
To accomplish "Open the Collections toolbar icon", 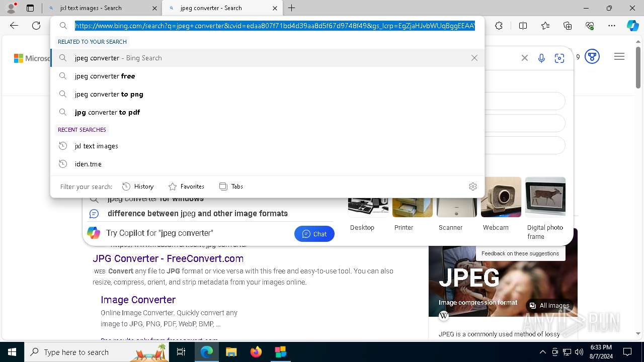I will coord(568,26).
